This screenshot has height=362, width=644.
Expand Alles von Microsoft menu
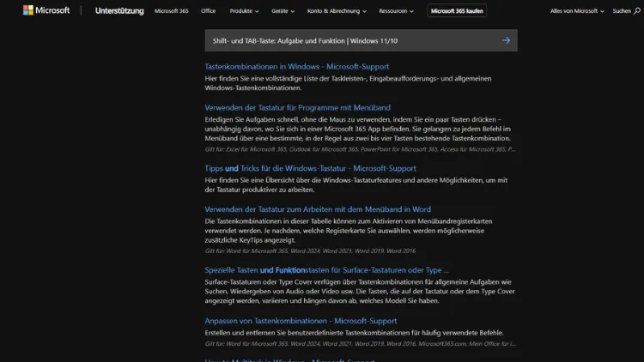577,11
